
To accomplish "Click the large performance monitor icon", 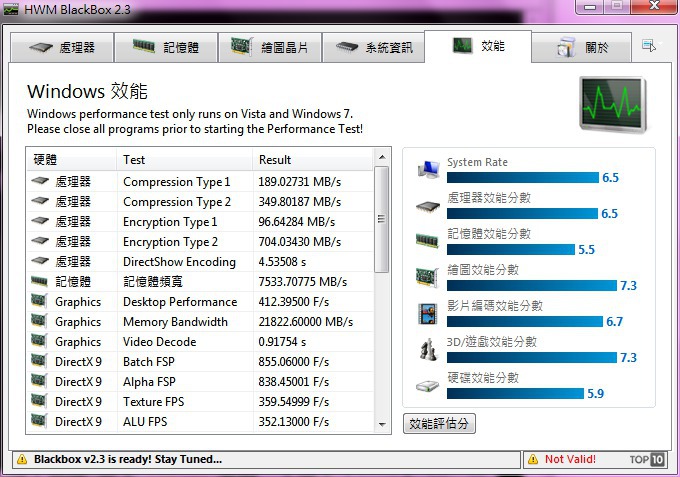I will (x=613, y=105).
